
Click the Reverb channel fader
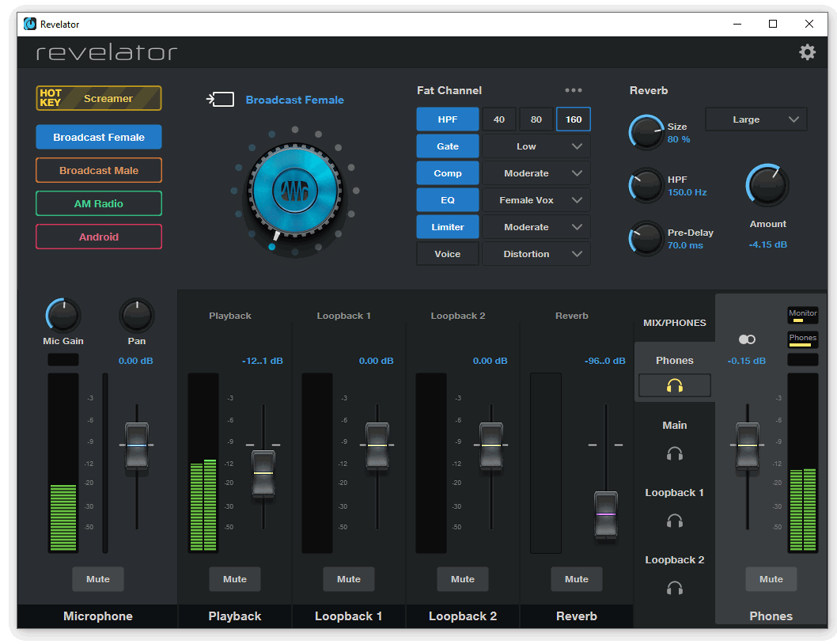click(606, 514)
